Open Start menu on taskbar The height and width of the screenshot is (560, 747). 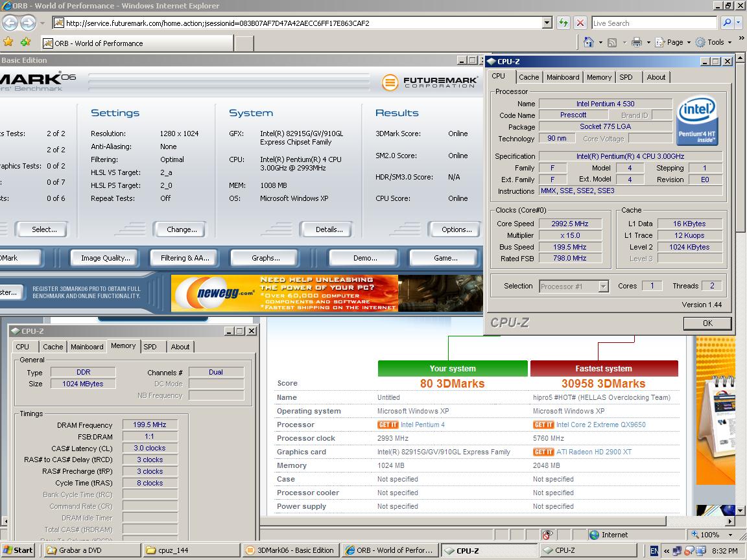click(18, 550)
